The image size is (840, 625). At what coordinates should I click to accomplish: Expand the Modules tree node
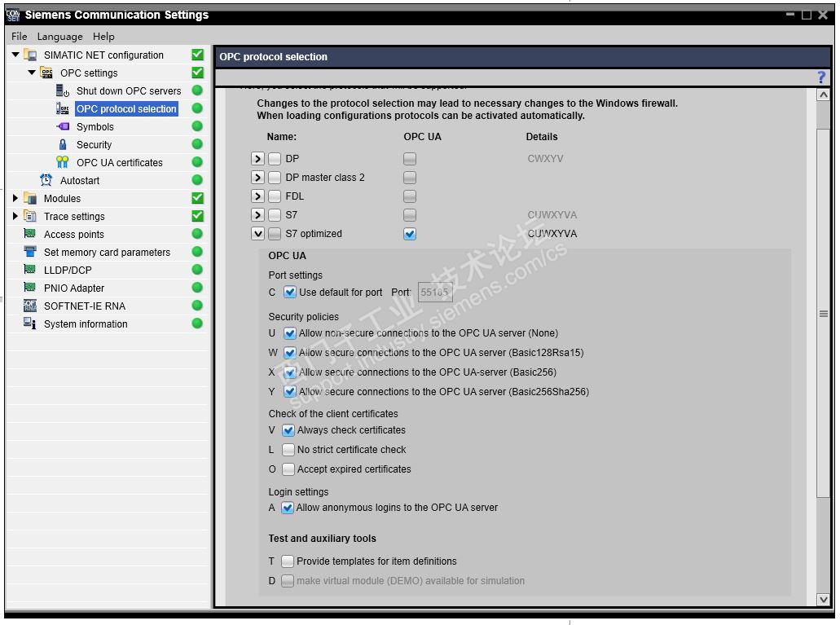tap(15, 198)
